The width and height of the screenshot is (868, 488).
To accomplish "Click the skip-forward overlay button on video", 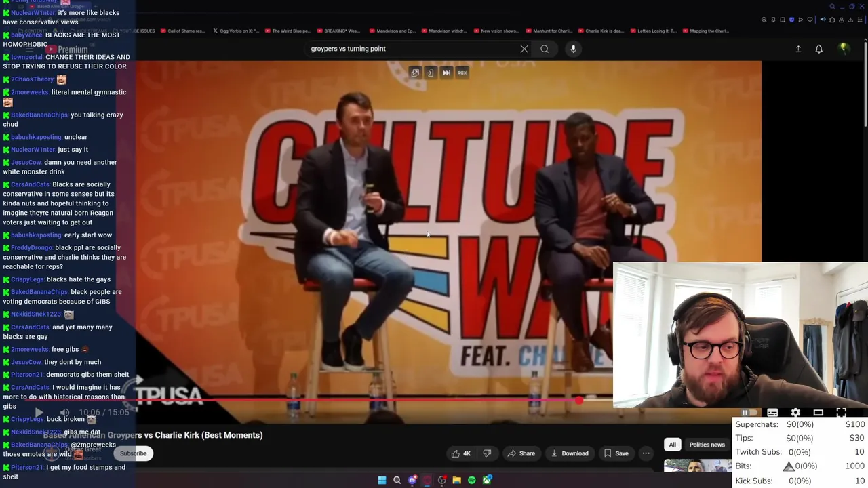I will (x=446, y=73).
